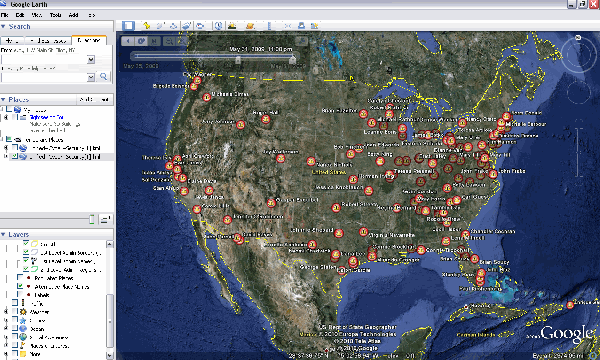Image resolution: width=600 pixels, height=360 pixels.
Task: Click the Layers panel scrollbar down arrow
Action: click(x=109, y=355)
